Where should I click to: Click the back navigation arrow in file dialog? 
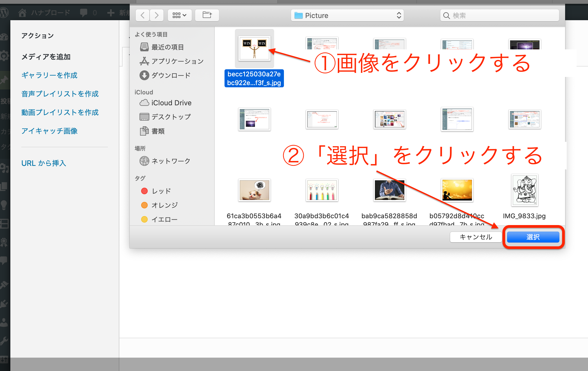click(143, 15)
